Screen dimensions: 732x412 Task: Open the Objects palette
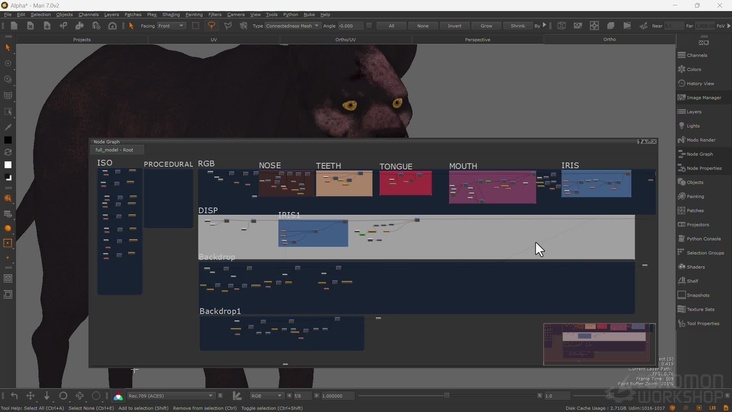695,182
